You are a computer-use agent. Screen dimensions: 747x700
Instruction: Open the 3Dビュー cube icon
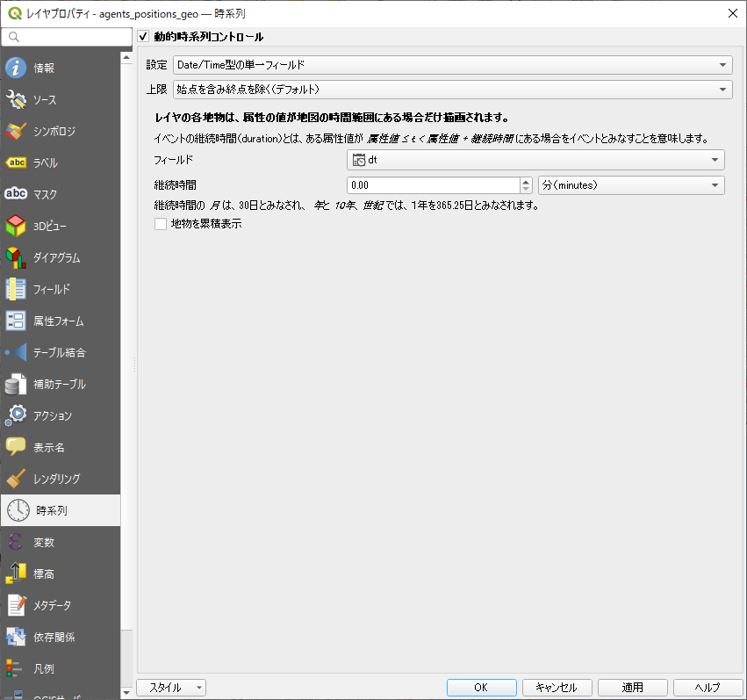[17, 227]
